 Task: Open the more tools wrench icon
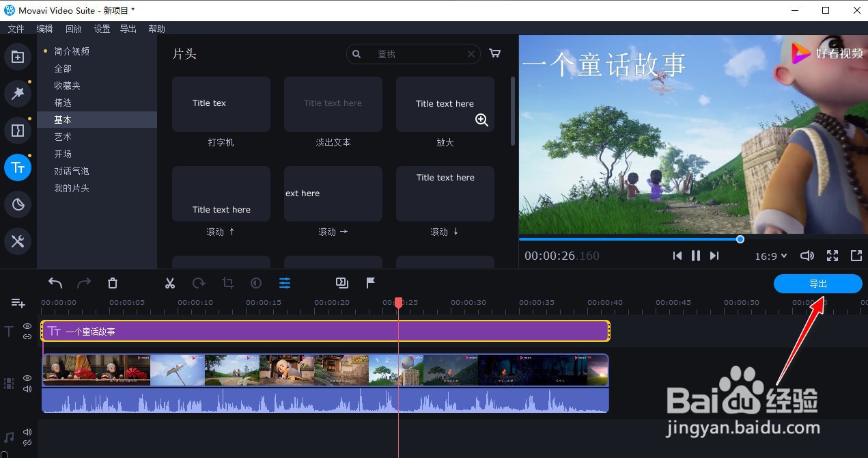click(18, 241)
